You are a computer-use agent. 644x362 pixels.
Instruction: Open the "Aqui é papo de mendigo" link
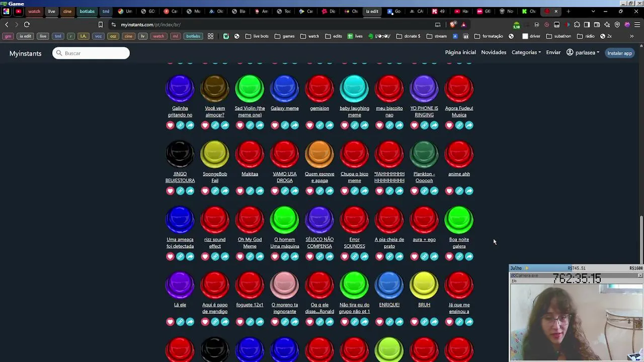(215, 308)
